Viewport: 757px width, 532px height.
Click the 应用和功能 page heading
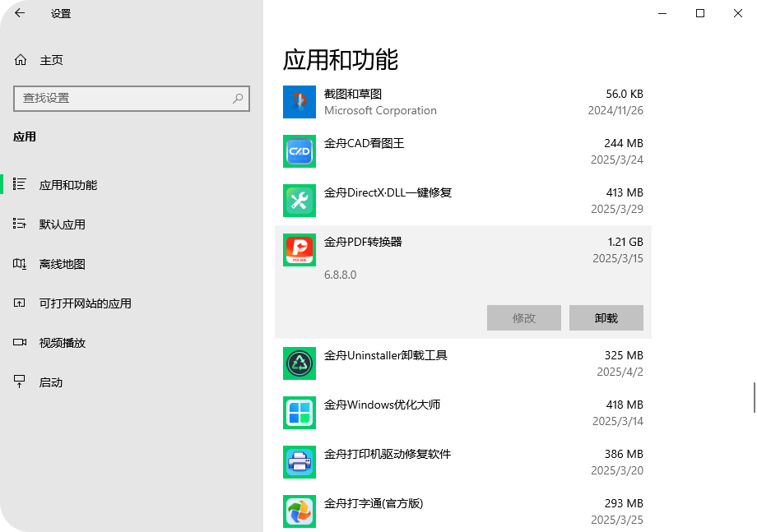click(x=341, y=60)
